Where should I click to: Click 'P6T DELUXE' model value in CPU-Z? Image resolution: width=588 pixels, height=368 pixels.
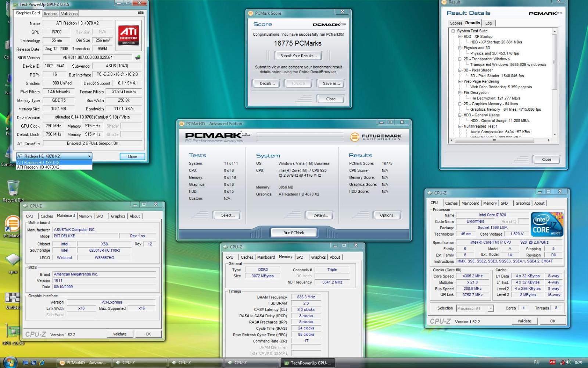tap(86, 236)
